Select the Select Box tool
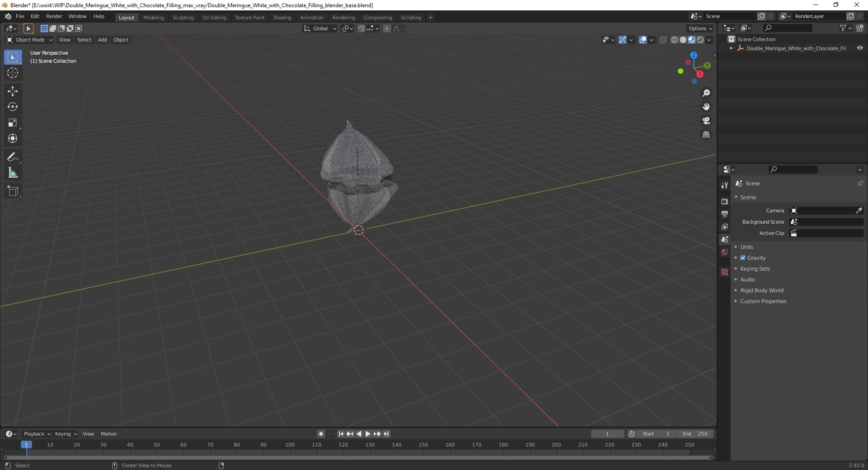868x470 pixels. pyautogui.click(x=13, y=57)
